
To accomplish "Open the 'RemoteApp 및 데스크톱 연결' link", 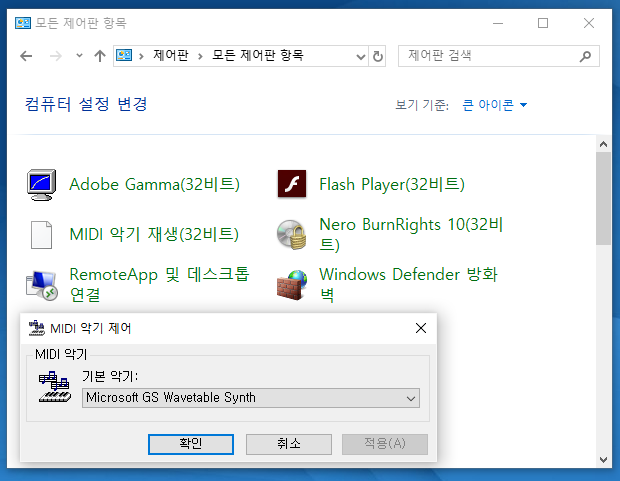I will pos(160,285).
